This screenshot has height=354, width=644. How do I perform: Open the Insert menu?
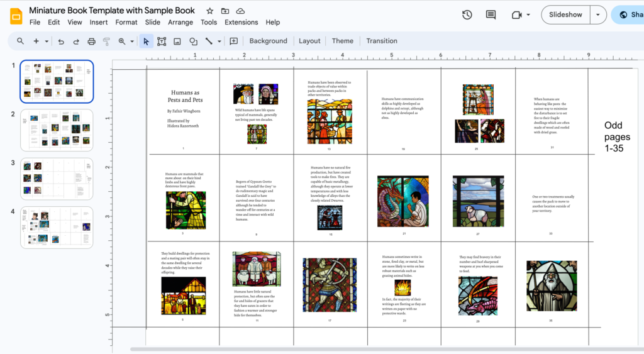click(x=99, y=22)
